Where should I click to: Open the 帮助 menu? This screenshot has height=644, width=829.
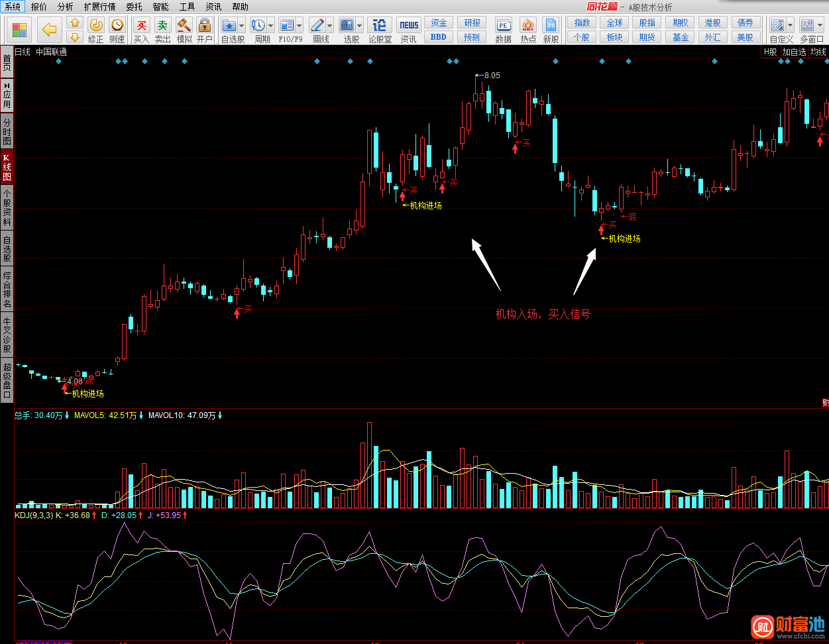pos(241,7)
